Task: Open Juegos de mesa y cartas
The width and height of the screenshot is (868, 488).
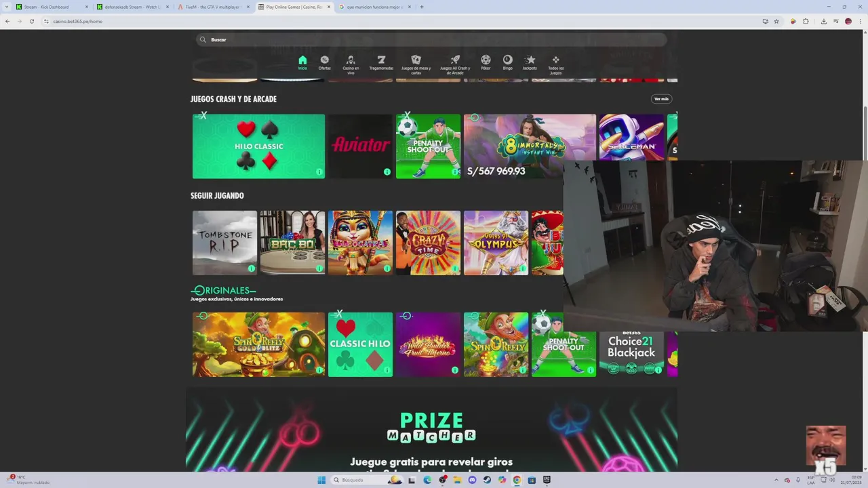Action: pyautogui.click(x=416, y=64)
